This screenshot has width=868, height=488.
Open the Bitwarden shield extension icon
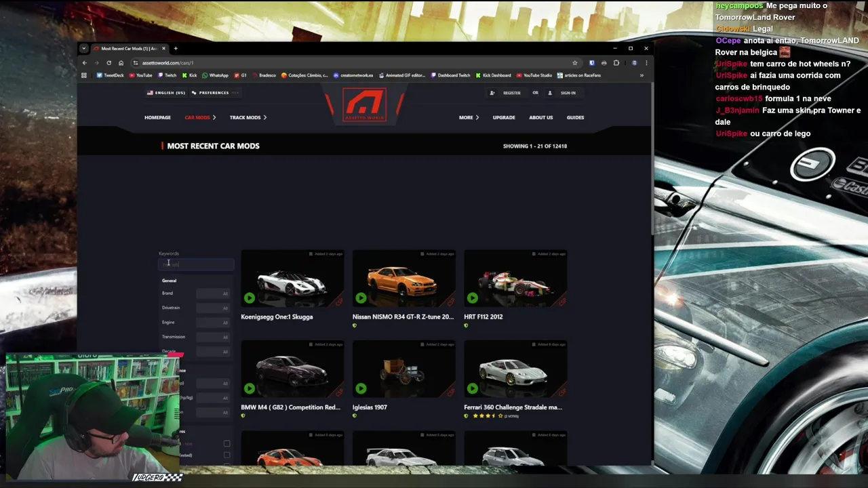[591, 63]
